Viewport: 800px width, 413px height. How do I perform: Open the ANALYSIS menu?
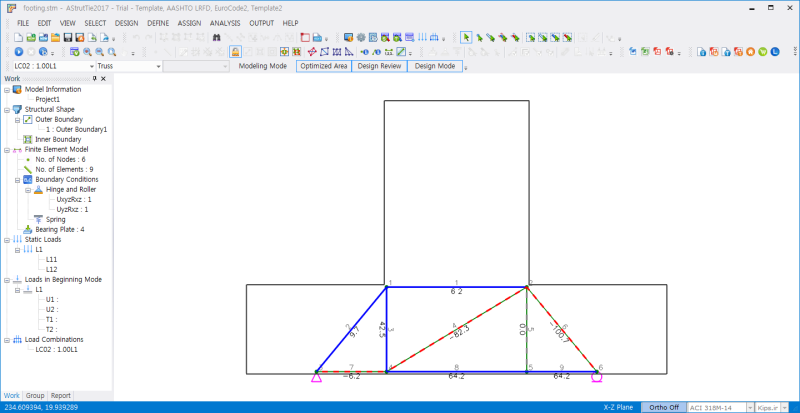(225, 23)
